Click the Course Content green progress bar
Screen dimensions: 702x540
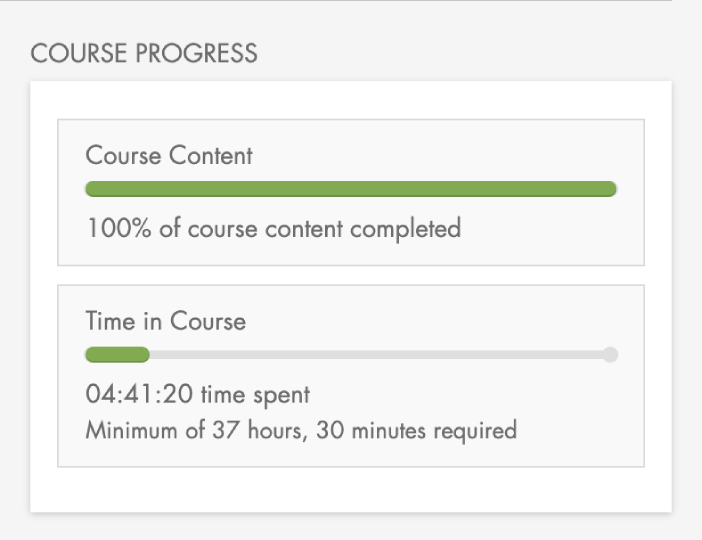[350, 189]
